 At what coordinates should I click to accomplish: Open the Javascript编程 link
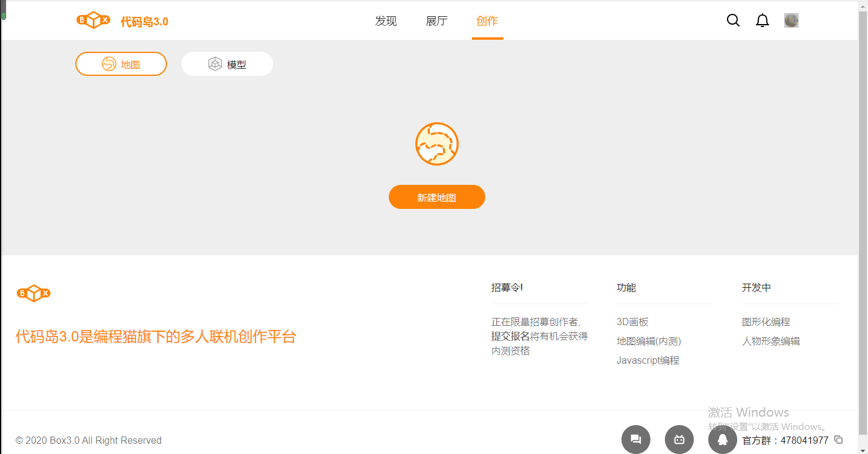(x=648, y=361)
